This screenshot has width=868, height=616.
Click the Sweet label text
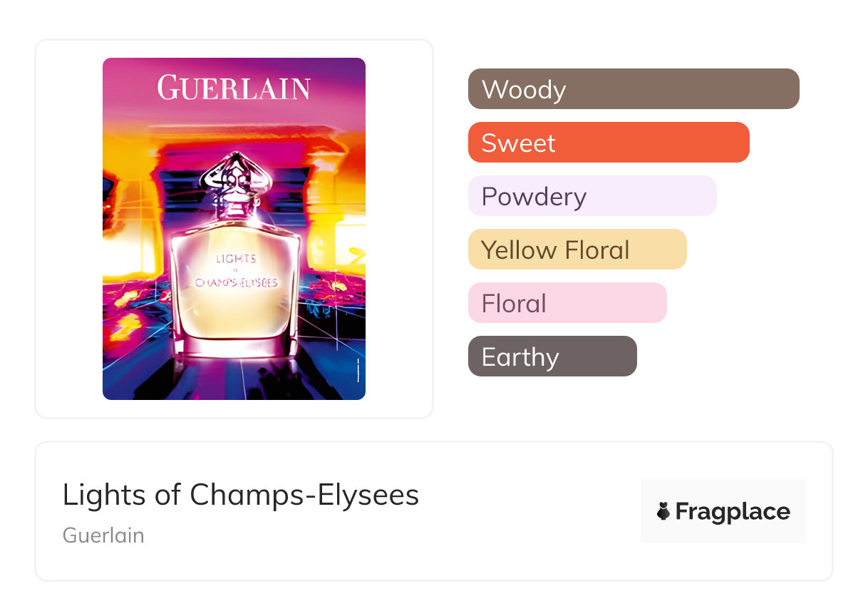pos(518,143)
